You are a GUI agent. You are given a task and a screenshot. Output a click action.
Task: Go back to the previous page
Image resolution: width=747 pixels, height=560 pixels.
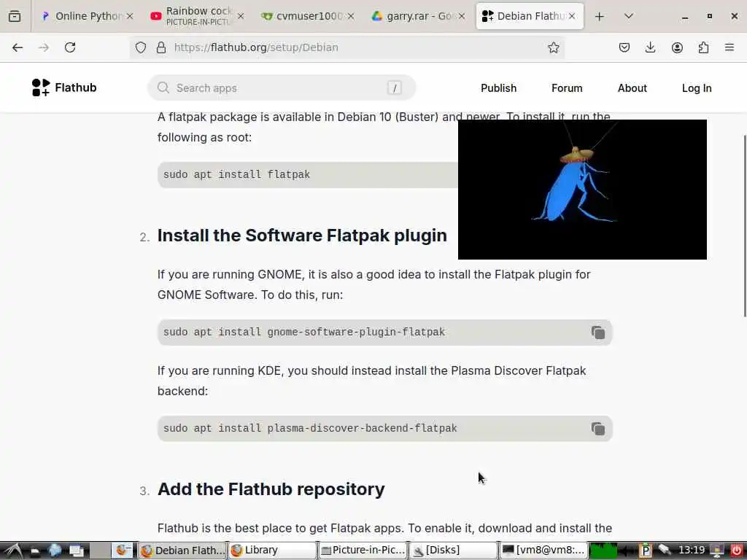(18, 47)
